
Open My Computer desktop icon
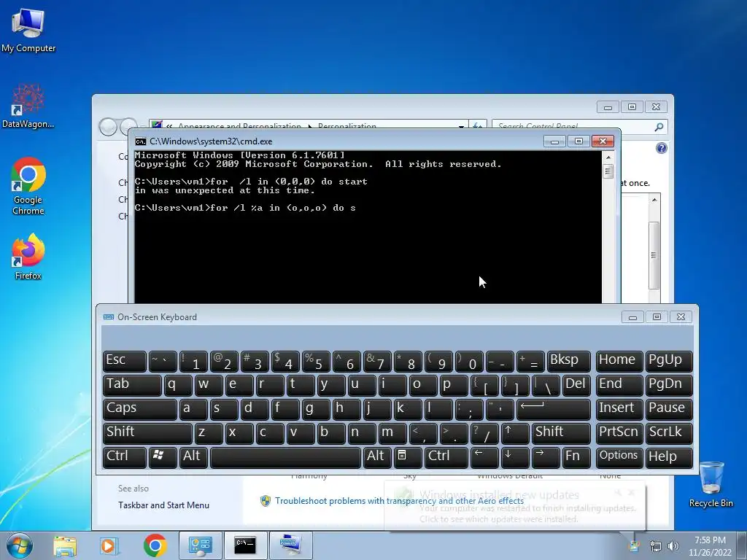point(28,30)
